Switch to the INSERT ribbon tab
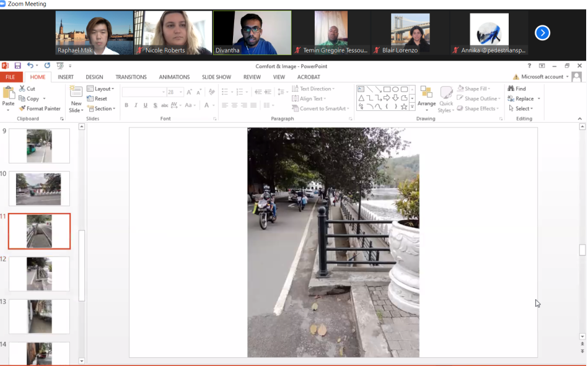Viewport: 588px width, 366px height. coord(66,77)
